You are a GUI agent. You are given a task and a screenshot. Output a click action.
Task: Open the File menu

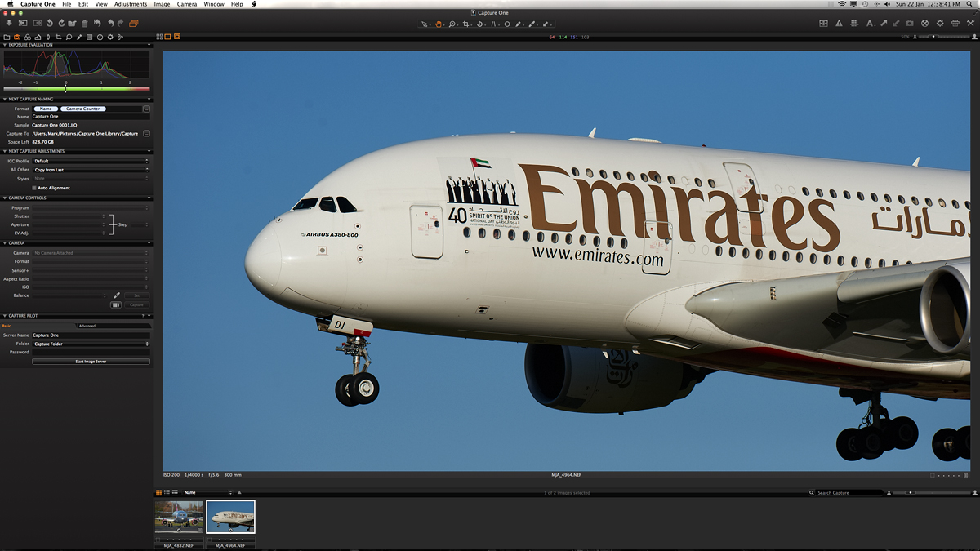[67, 4]
